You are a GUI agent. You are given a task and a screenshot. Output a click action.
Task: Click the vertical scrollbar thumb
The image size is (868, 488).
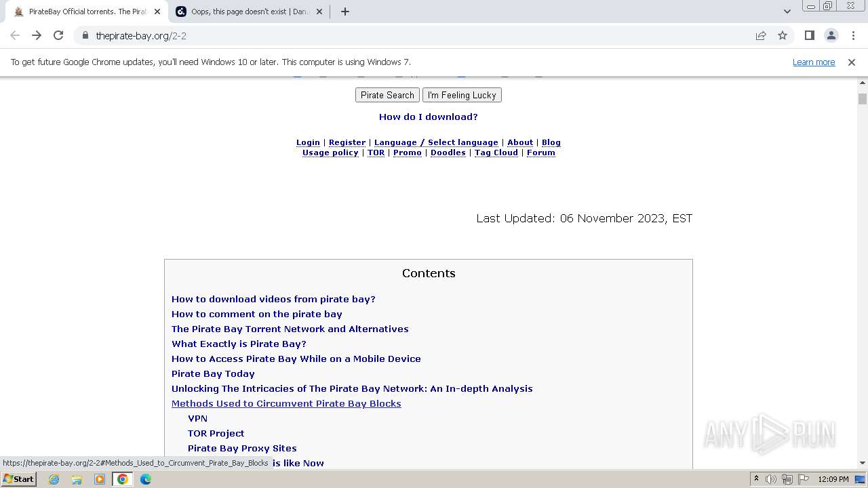click(862, 99)
